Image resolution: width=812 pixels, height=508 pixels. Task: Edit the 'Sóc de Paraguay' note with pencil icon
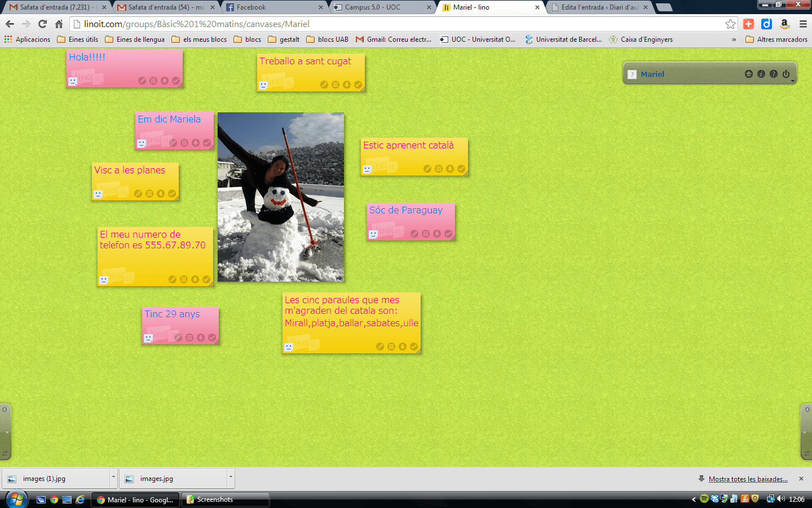click(x=414, y=234)
